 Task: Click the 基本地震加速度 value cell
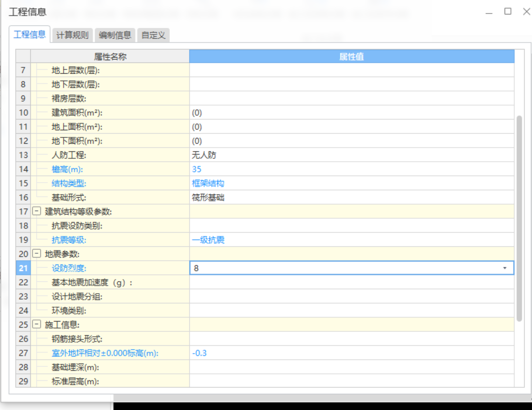pos(351,282)
